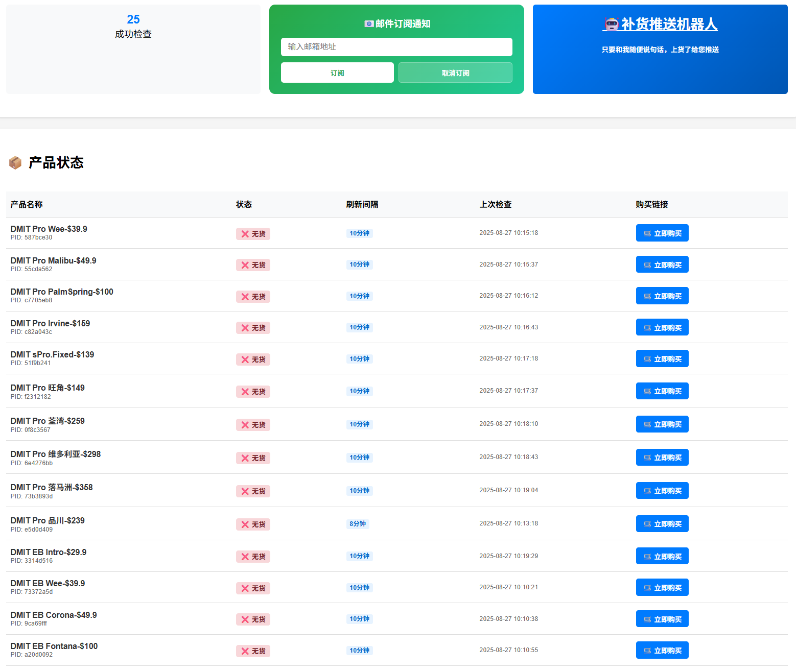
Task: Click 立即购买 for DMIT EB Corona-$49.9
Action: [x=662, y=619]
